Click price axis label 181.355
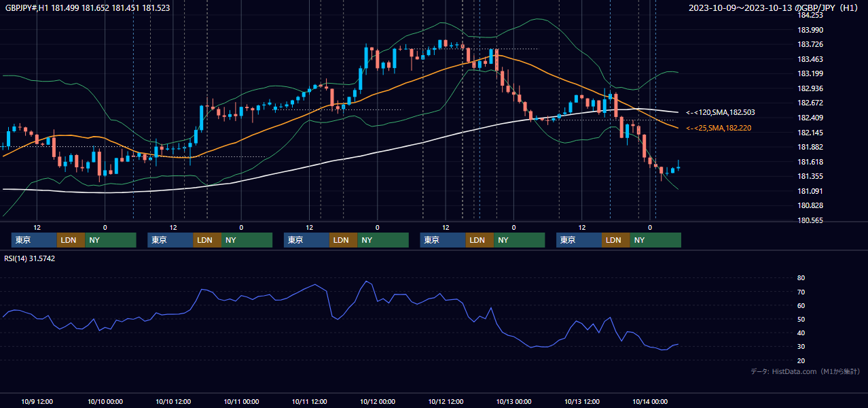 click(x=810, y=176)
